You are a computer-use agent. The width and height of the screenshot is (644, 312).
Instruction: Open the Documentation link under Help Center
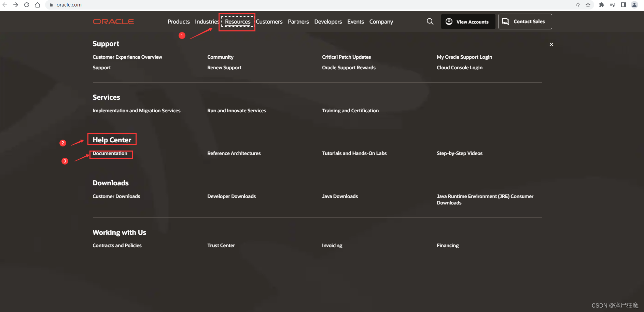click(110, 153)
